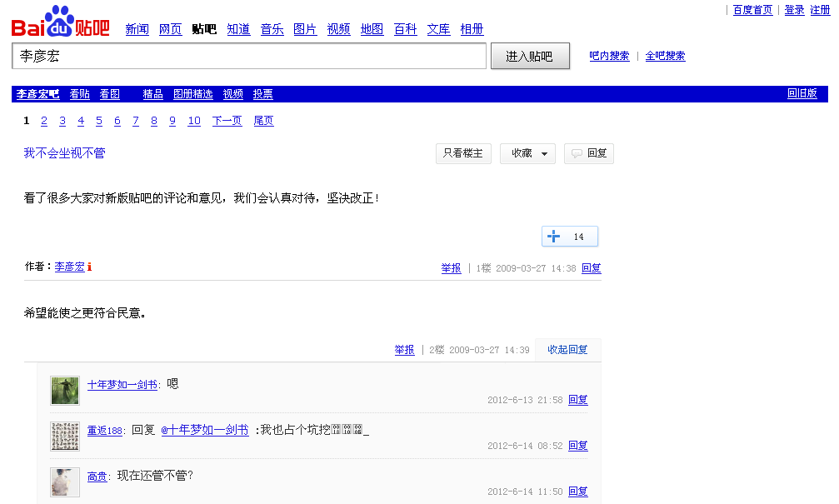Report floor 1 post via 举报
Screen dimensions: 839x504
pos(451,268)
